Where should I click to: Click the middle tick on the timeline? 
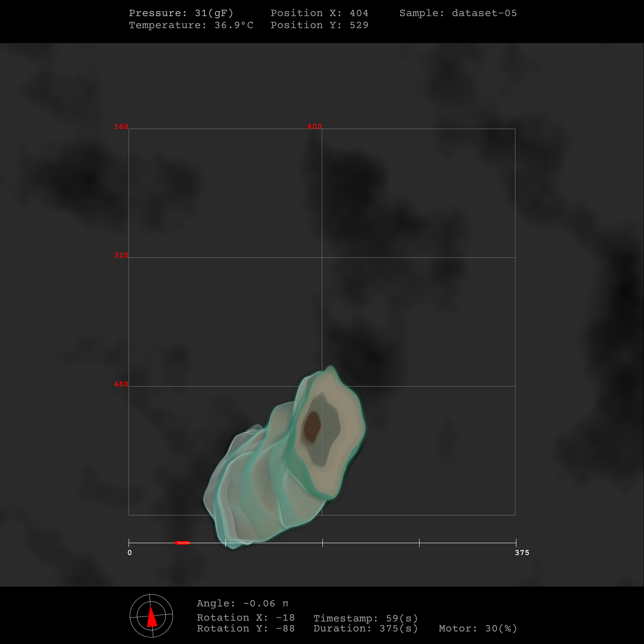pyautogui.click(x=322, y=543)
